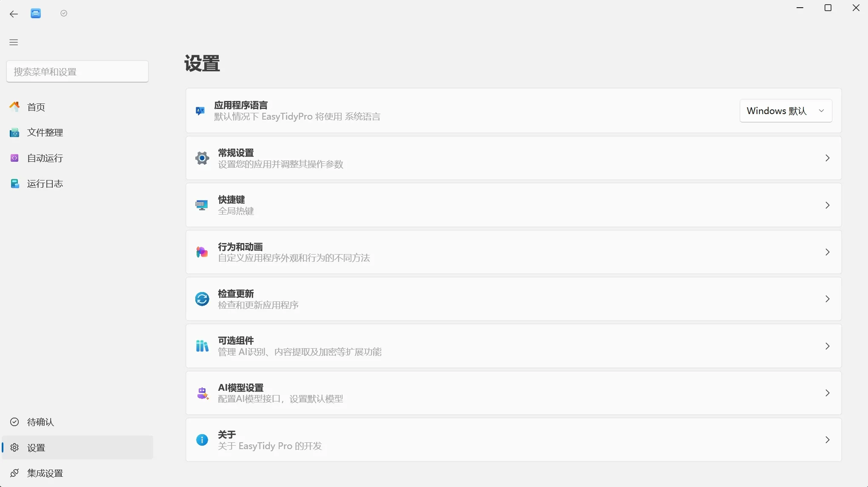Expand the 关于 section chevron
This screenshot has width=868, height=487.
coord(828,440)
